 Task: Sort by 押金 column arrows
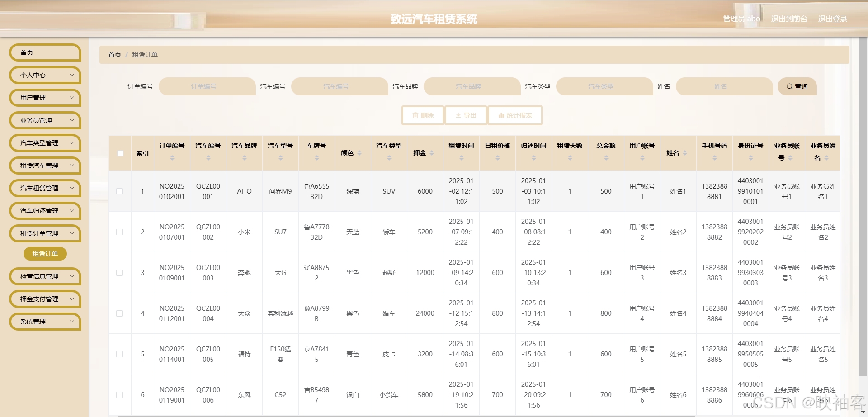432,153
